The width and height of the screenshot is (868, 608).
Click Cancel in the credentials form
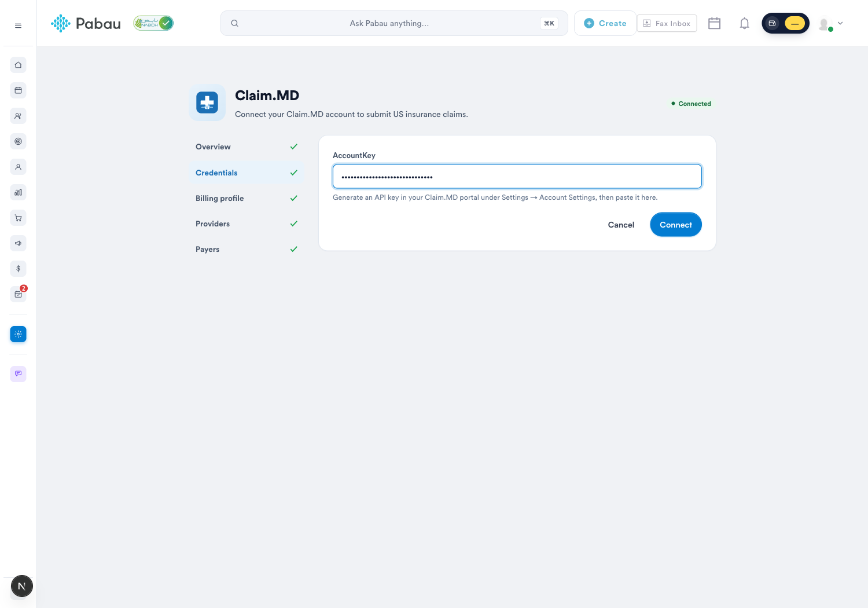click(x=621, y=225)
